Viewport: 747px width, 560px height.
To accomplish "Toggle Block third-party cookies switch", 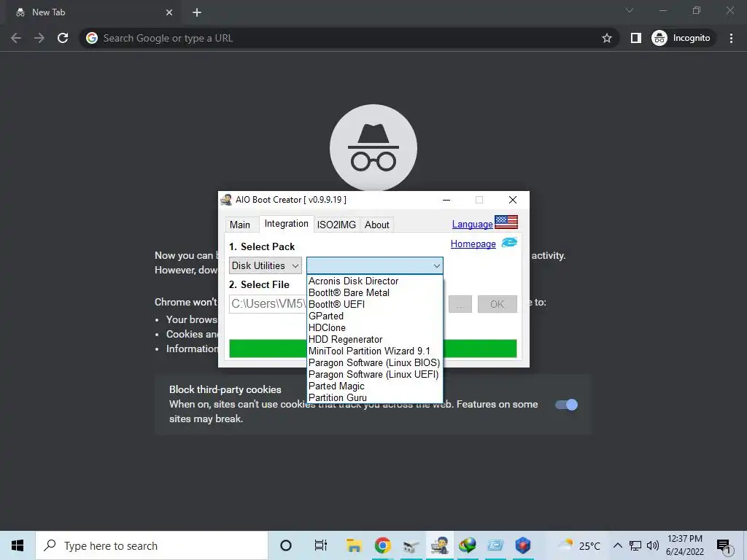I will point(566,405).
